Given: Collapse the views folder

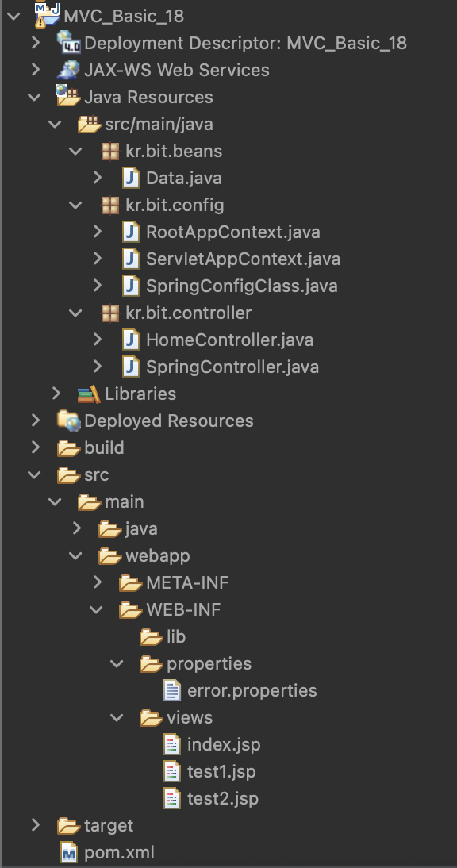Looking at the screenshot, I should [117, 718].
